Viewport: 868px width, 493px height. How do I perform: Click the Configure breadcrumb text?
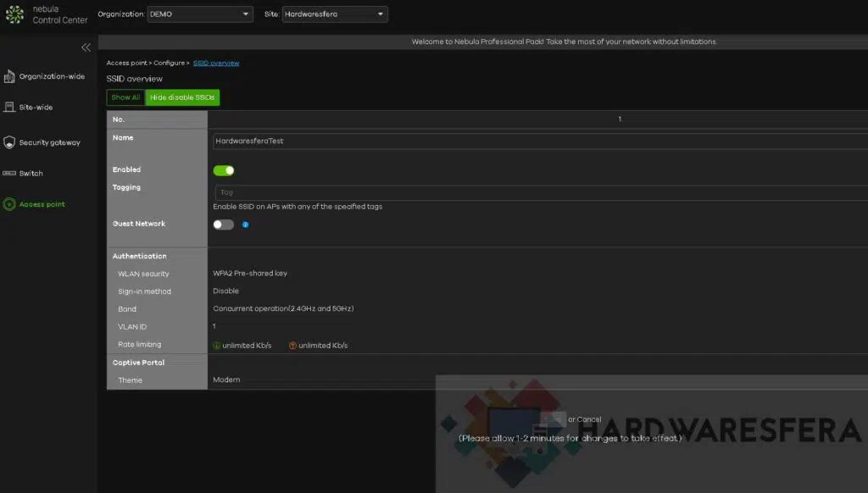click(x=170, y=63)
